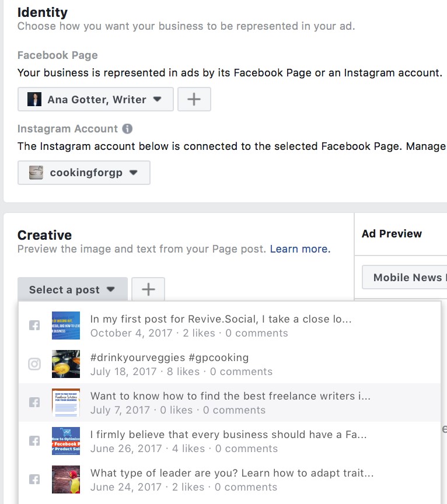Pick the post about every business June 26
The width and height of the screenshot is (447, 504).
pos(229,441)
